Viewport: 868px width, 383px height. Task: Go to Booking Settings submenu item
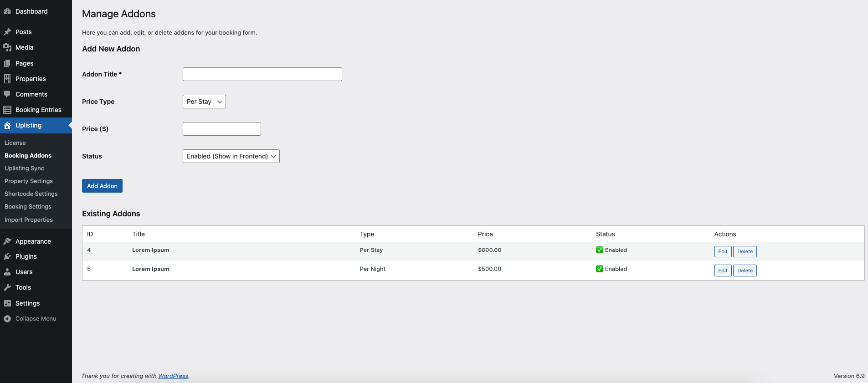28,206
